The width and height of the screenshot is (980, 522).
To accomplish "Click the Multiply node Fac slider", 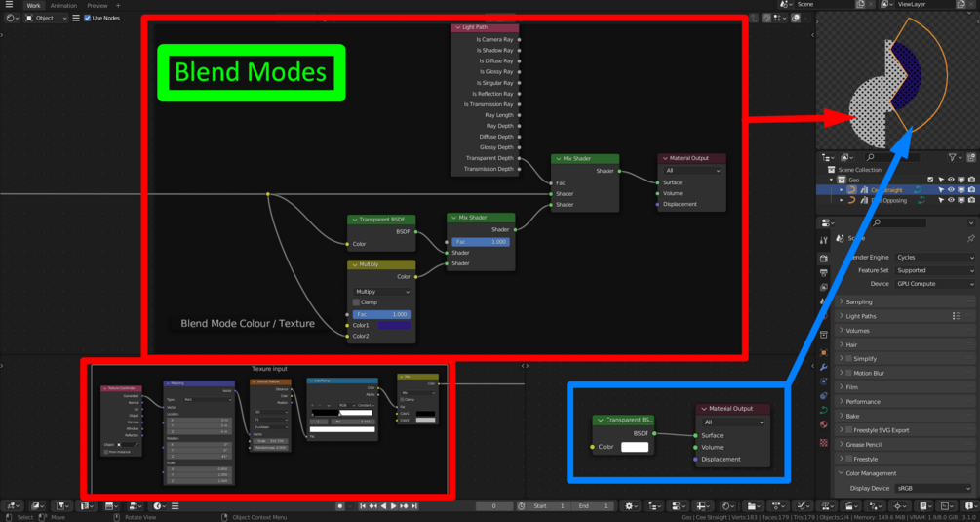I will (381, 314).
